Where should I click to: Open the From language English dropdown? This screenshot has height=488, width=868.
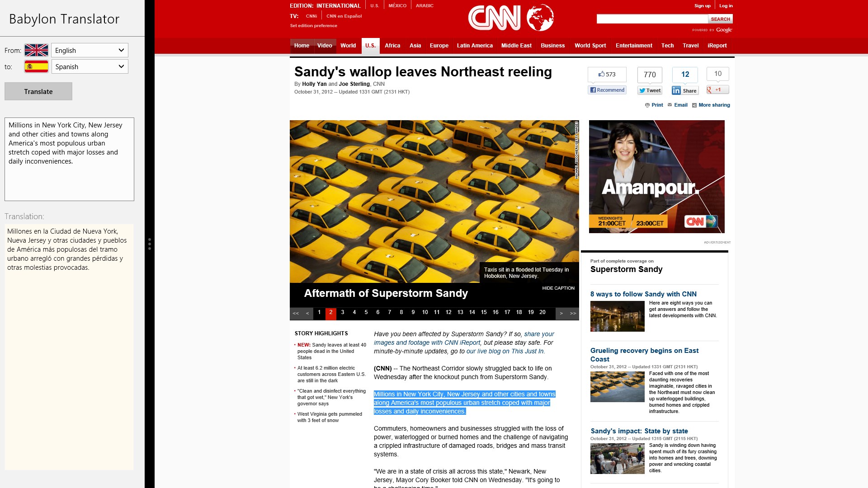point(90,50)
